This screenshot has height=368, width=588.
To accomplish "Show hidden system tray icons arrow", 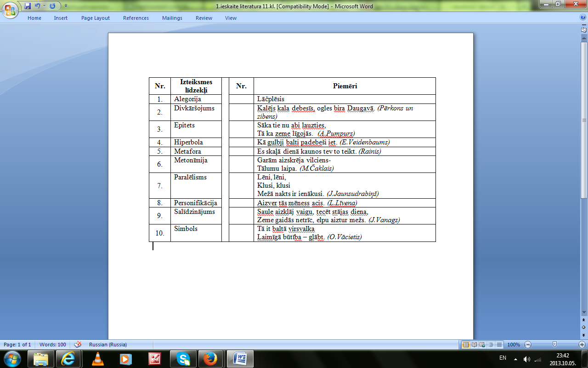I will pos(515,359).
